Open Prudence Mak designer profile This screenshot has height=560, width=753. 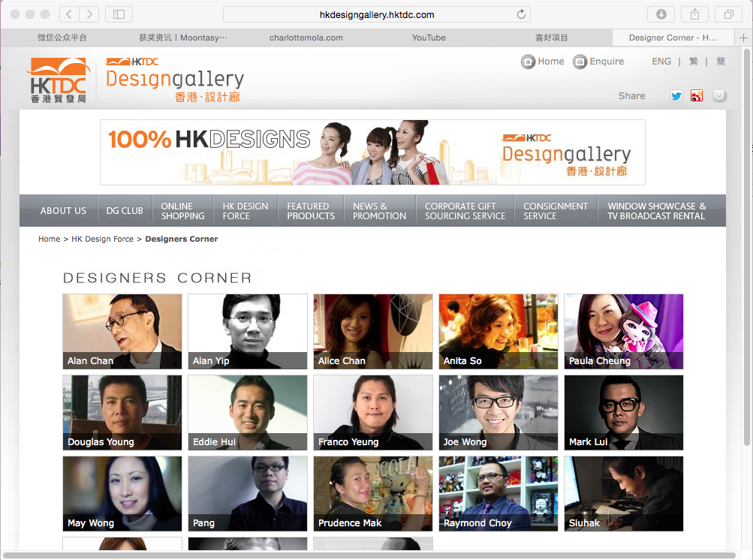click(372, 494)
